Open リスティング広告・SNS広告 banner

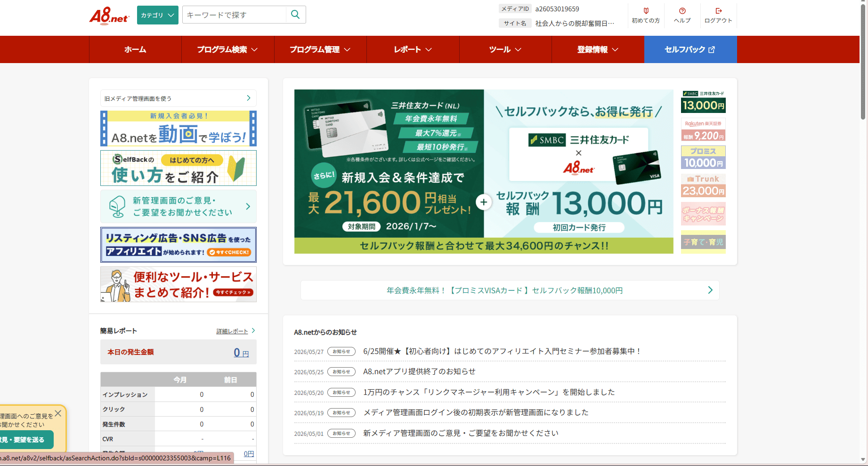click(178, 245)
